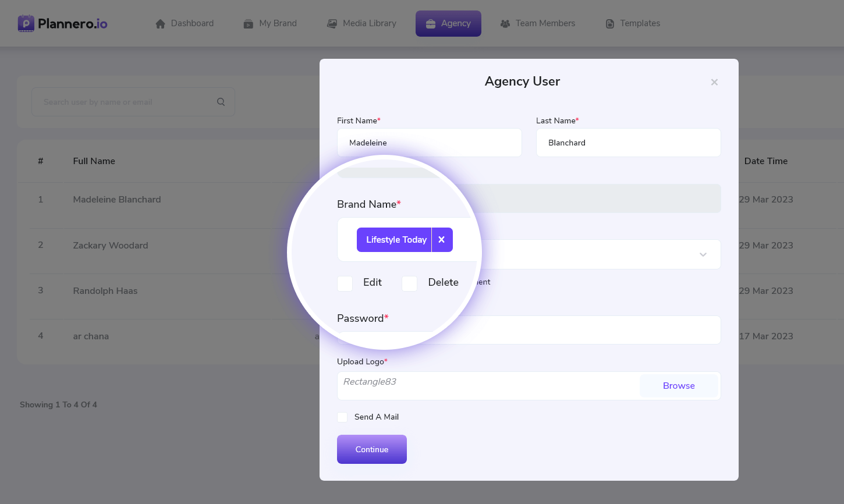The image size is (844, 504).
Task: Click Browse to upload a logo
Action: click(679, 386)
